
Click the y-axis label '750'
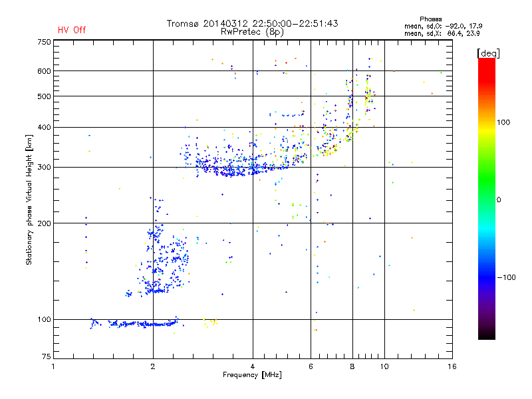44,42
